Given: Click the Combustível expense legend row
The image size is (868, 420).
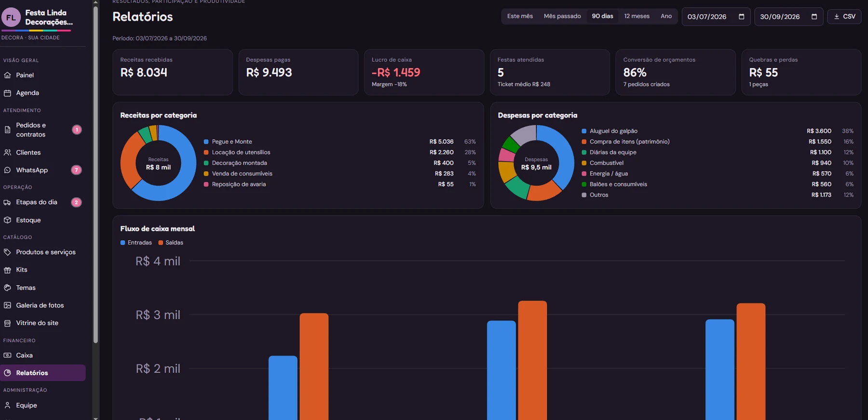Looking at the screenshot, I should 718,163.
